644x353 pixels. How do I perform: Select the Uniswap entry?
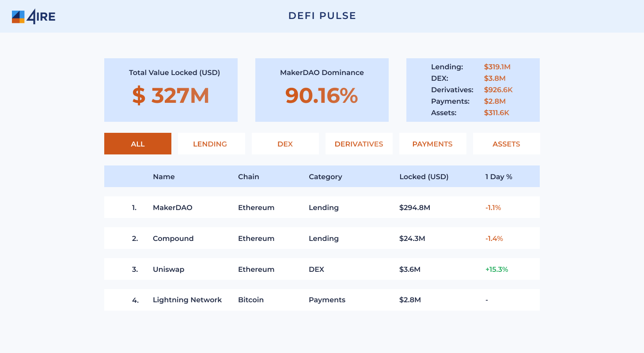coord(169,269)
